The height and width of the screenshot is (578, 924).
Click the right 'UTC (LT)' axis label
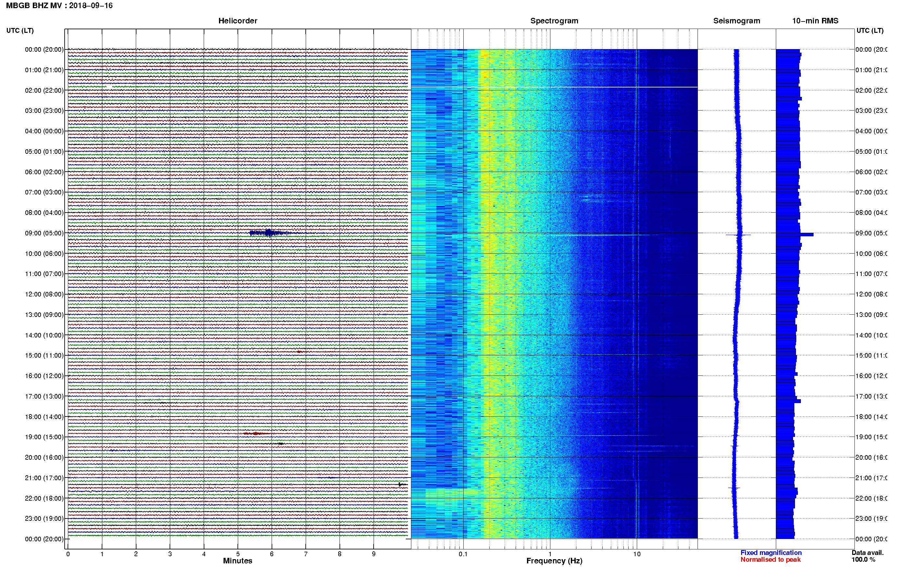[870, 30]
